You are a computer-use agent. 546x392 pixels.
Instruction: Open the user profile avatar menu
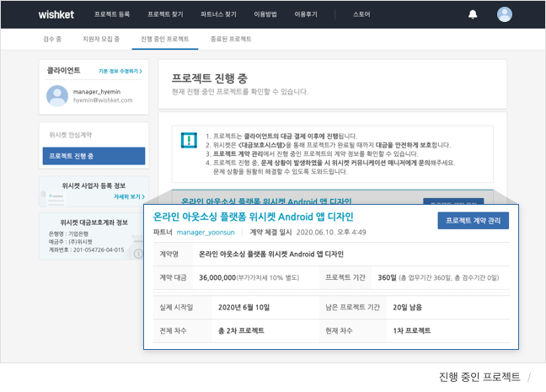504,14
